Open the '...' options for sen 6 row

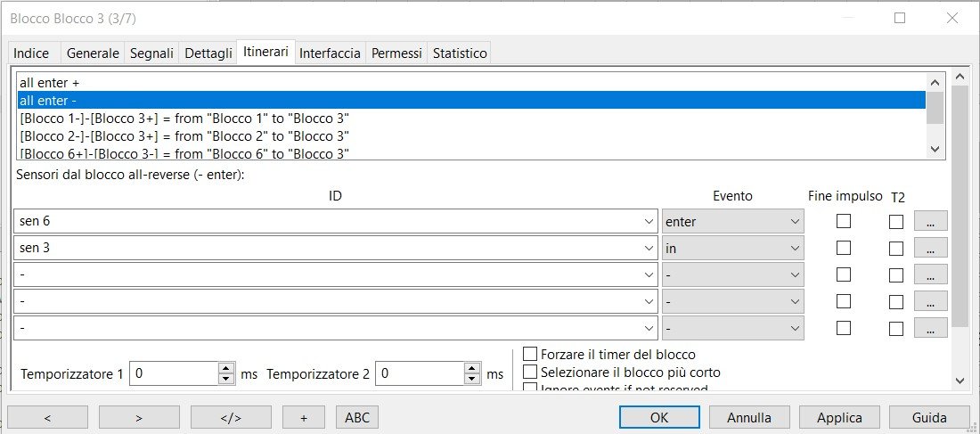[x=931, y=221]
